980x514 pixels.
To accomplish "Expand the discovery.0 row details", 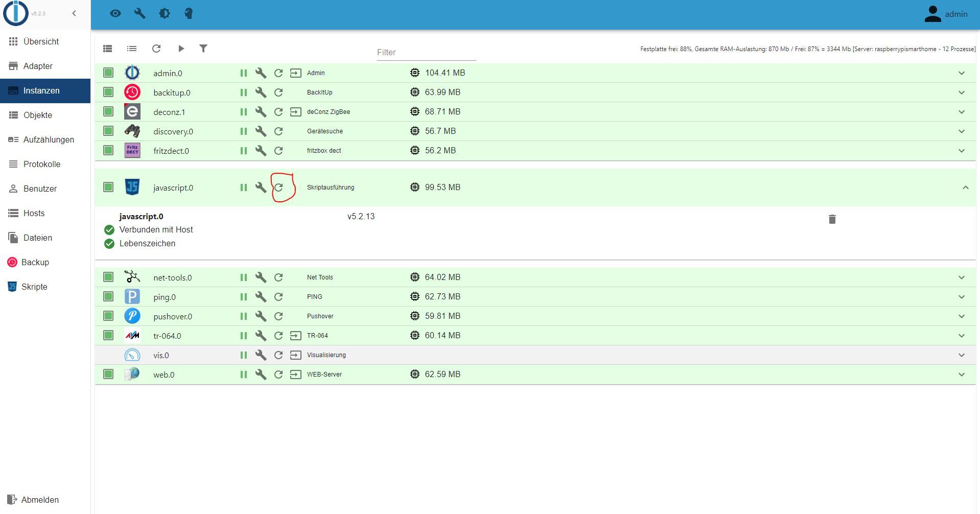I will [962, 131].
